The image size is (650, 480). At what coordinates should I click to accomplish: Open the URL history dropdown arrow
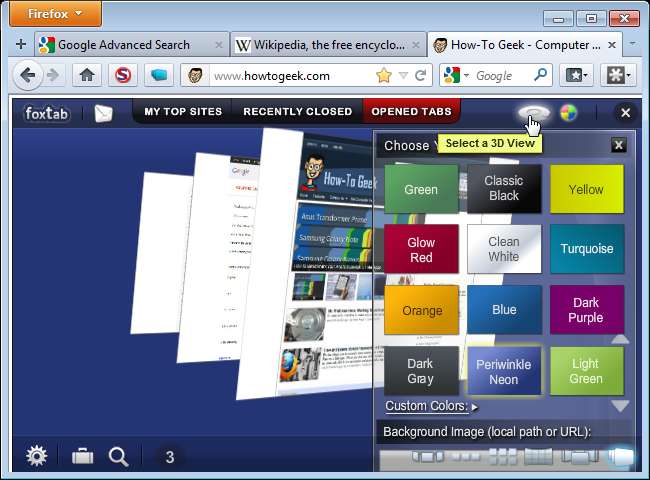[403, 75]
